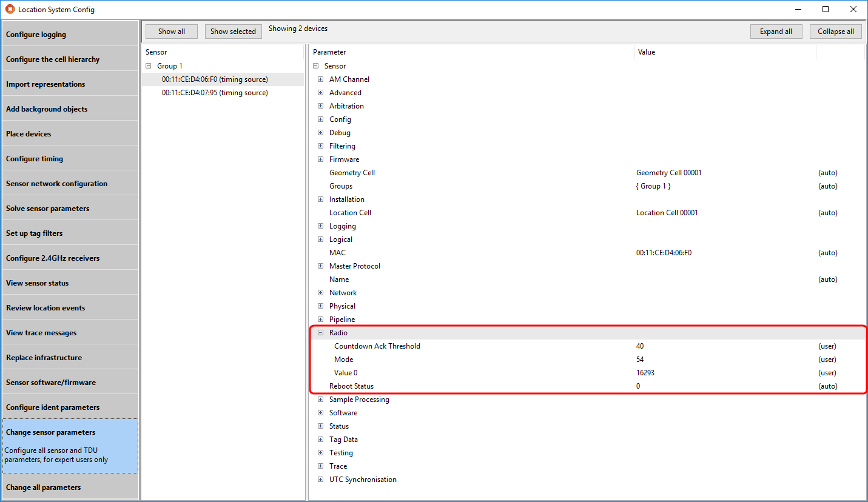Click the Collapse all button
The image size is (868, 502).
pyautogui.click(x=835, y=31)
